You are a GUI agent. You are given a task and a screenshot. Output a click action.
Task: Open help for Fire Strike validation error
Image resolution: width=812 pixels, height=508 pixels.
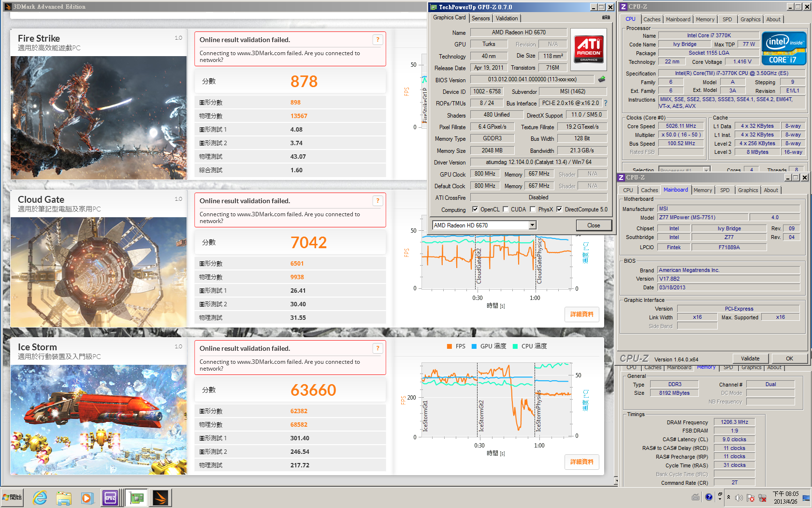(377, 40)
